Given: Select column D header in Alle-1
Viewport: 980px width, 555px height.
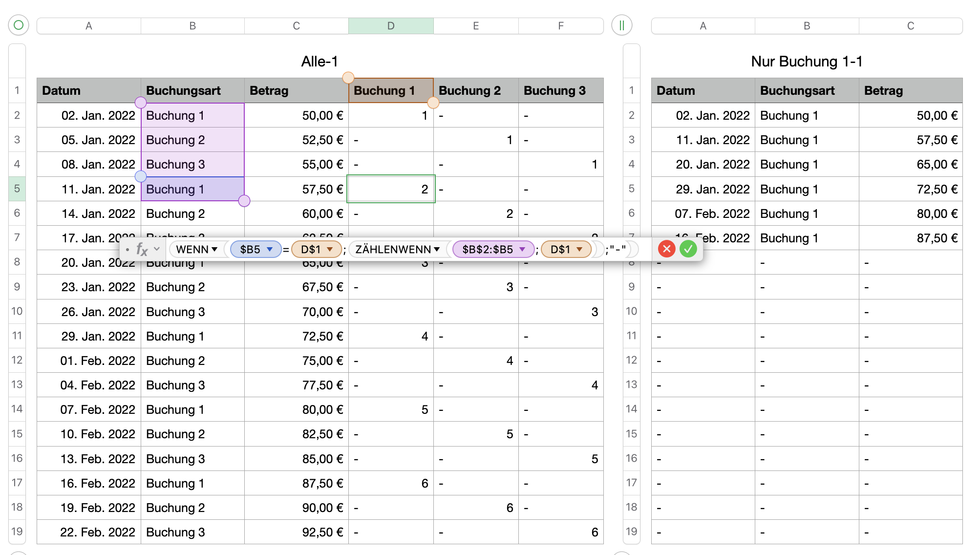Looking at the screenshot, I should coord(390,26).
